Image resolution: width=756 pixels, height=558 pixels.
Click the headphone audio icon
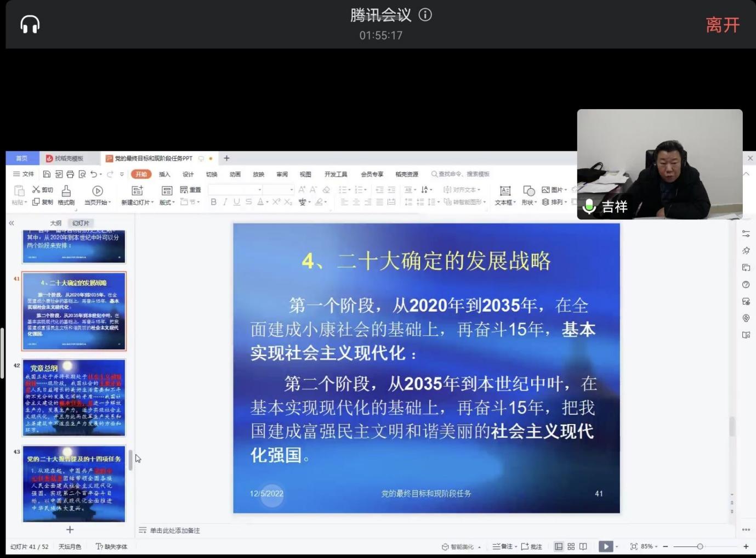[30, 25]
